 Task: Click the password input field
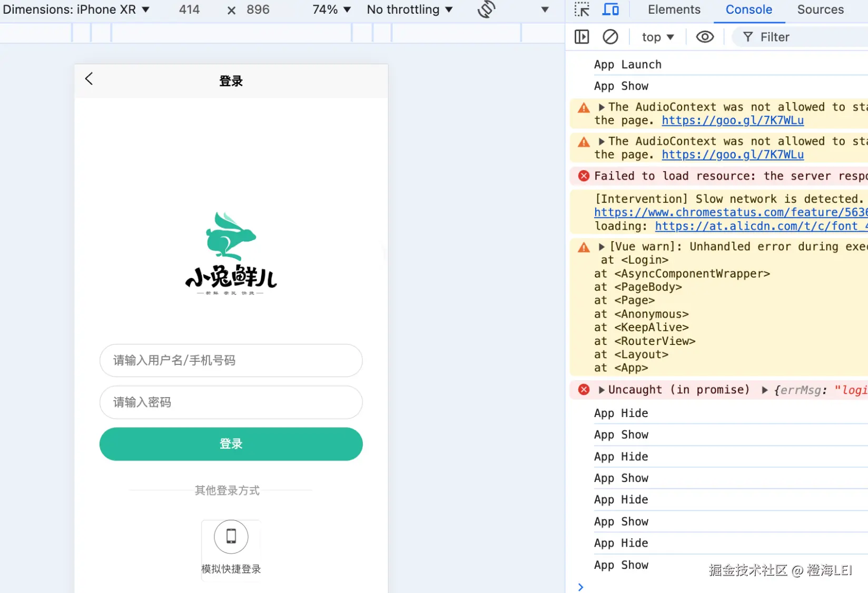[x=231, y=402]
